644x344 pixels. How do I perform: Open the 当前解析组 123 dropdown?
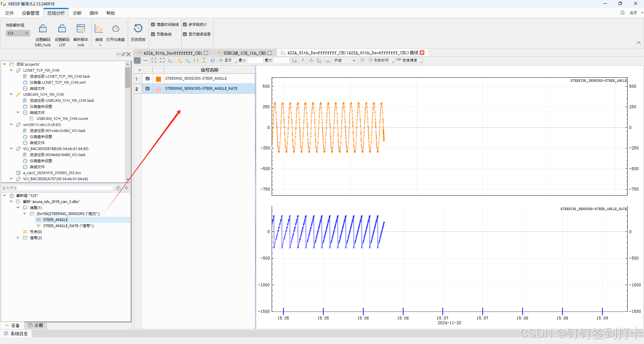tap(18, 33)
